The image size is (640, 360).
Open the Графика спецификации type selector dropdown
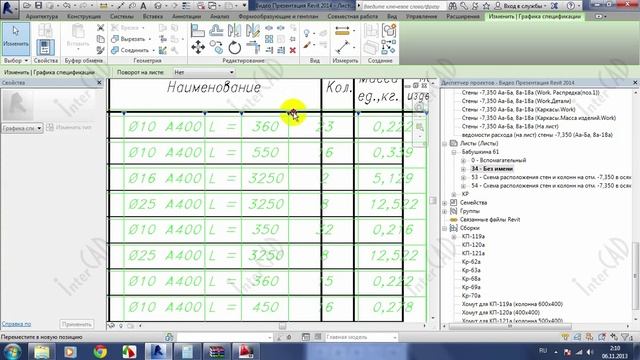(x=22, y=128)
